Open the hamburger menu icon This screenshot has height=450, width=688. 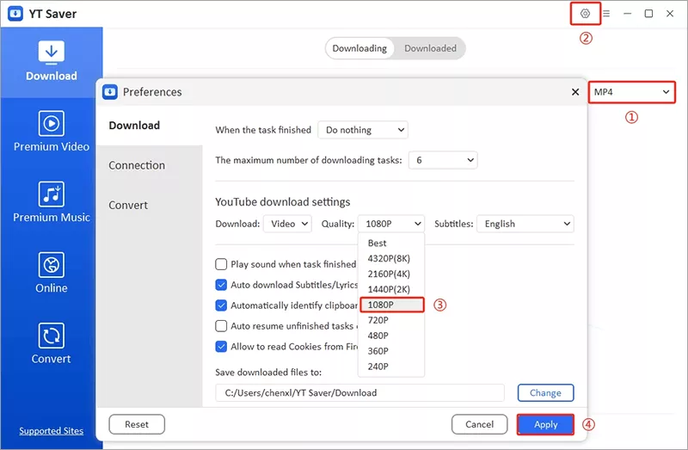click(606, 14)
